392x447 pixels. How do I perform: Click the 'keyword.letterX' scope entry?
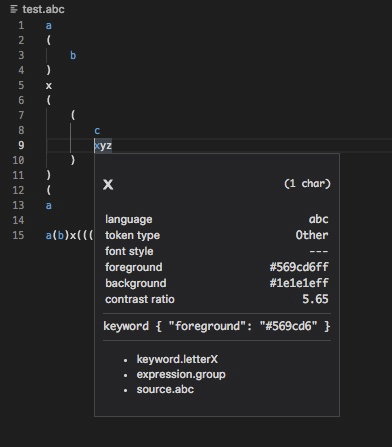(177, 359)
